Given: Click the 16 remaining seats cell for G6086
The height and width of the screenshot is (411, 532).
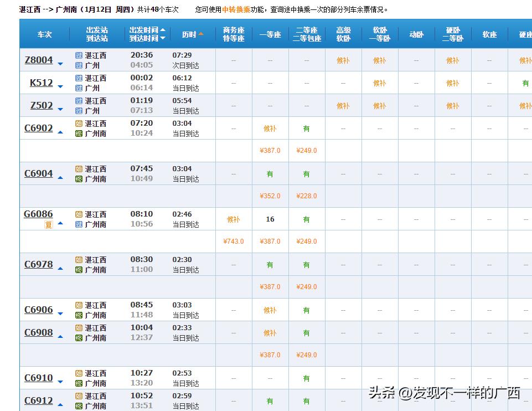Looking at the screenshot, I should [x=270, y=219].
